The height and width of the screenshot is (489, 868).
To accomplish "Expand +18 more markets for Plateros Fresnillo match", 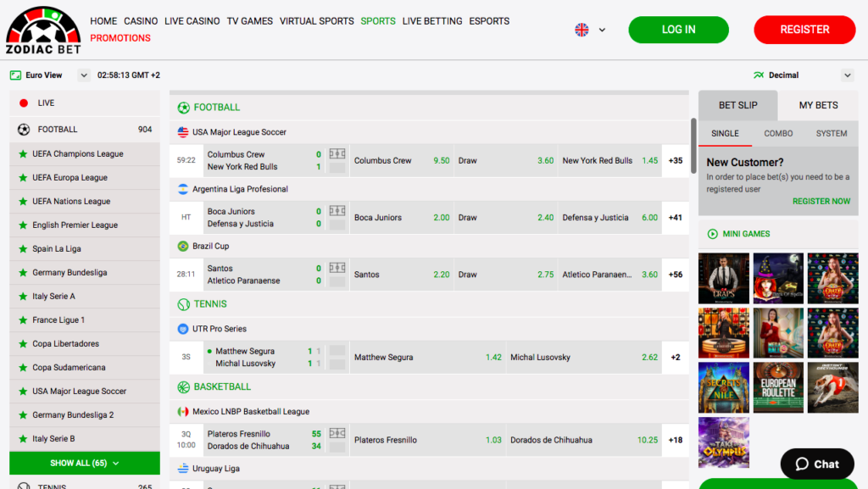I will [676, 441].
